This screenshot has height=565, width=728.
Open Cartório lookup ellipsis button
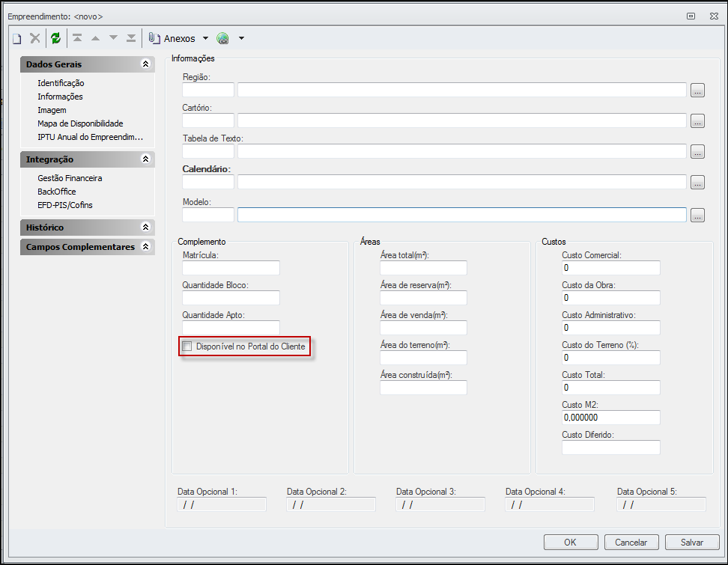coord(697,120)
